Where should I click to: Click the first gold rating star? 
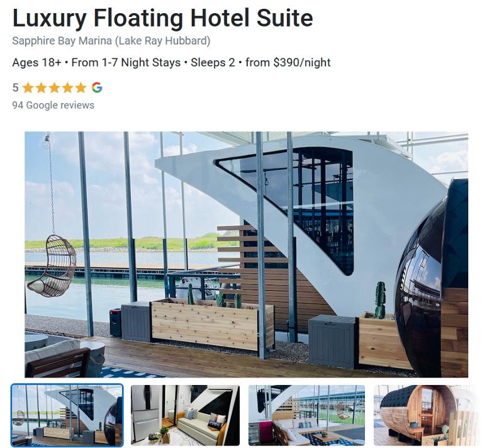click(28, 87)
